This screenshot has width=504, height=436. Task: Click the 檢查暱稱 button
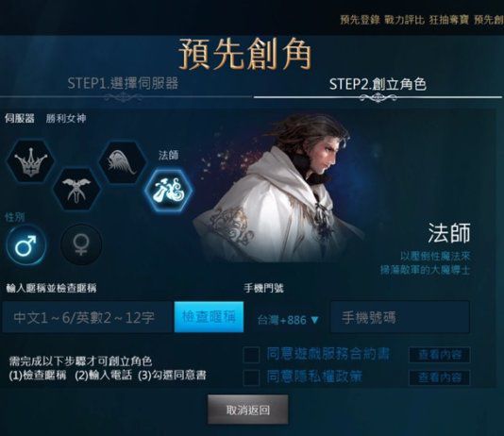point(209,317)
